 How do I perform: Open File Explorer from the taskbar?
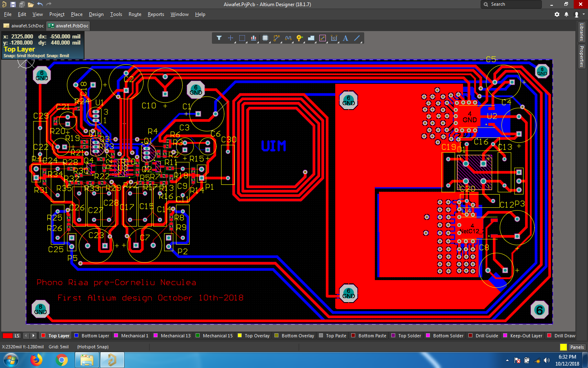click(87, 360)
